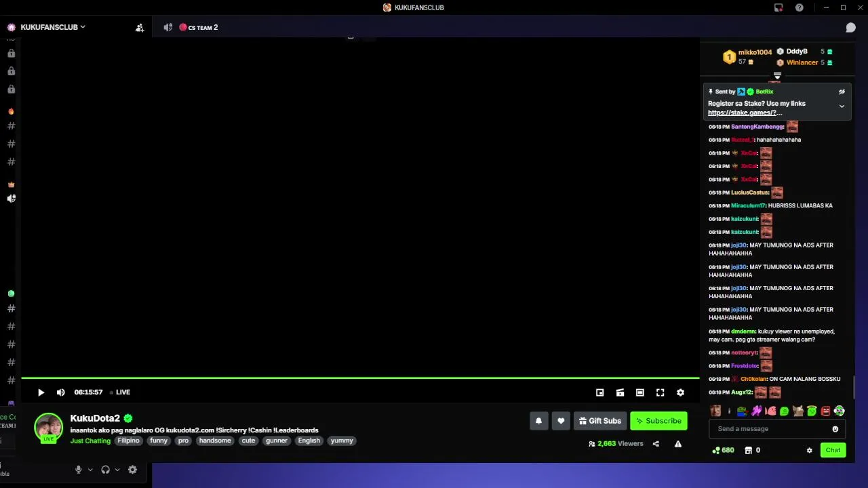Click first emote in quick emote bar
The image size is (868, 488).
715,411
